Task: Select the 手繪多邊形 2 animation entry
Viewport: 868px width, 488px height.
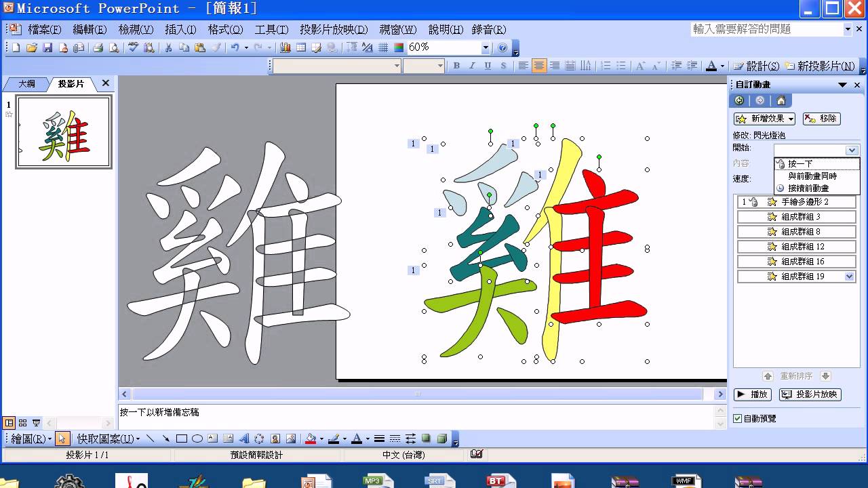Action: [x=796, y=202]
